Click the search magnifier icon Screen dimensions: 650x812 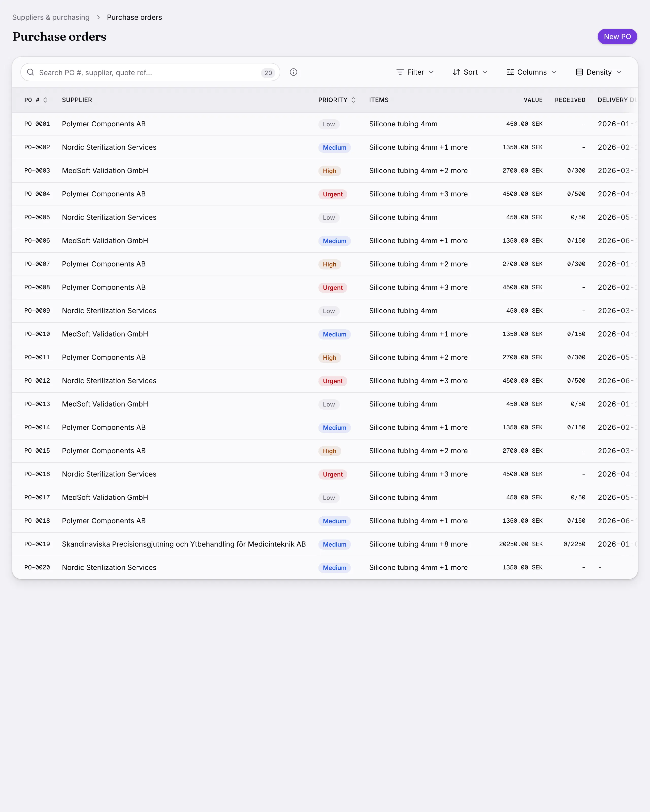(x=30, y=72)
